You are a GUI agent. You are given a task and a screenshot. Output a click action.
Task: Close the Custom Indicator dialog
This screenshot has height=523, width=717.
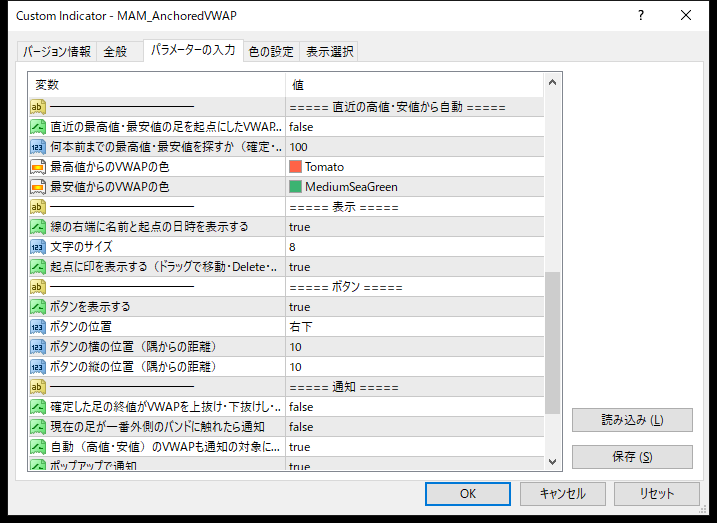tap(686, 16)
